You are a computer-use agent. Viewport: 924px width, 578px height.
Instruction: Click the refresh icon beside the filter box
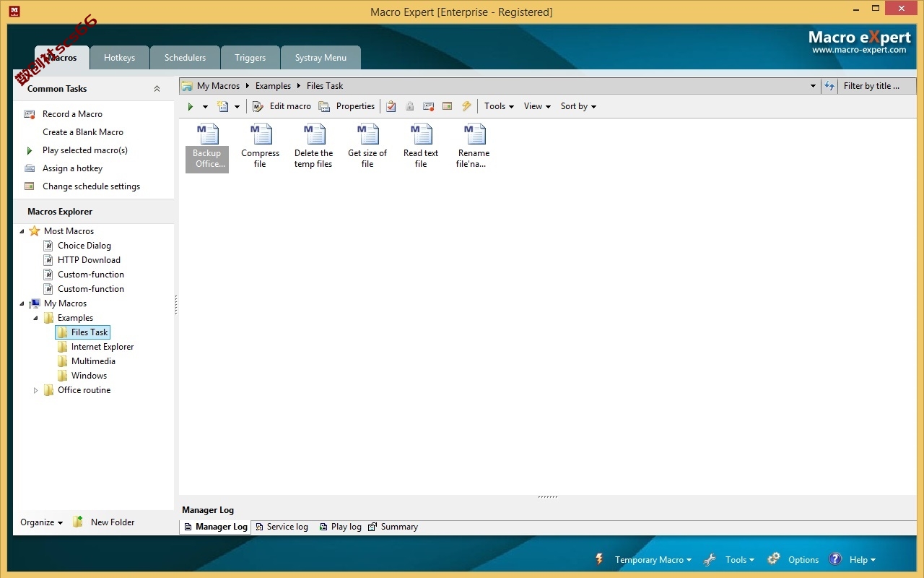[x=829, y=86]
